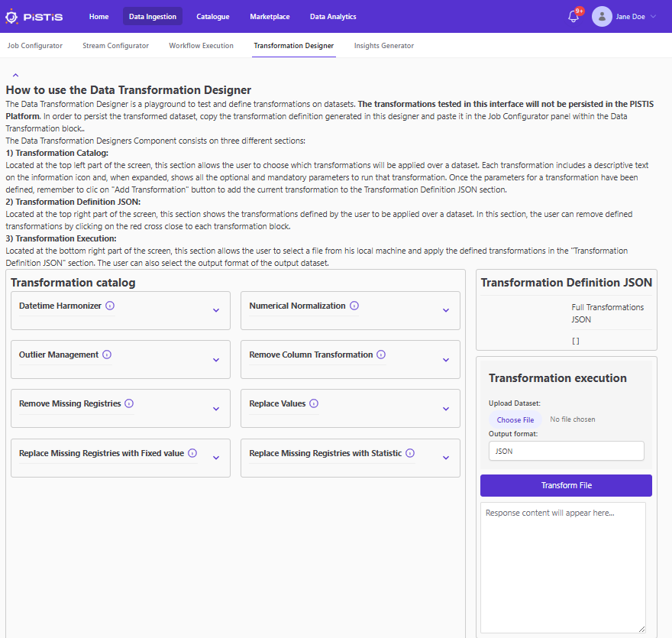Expand the Outlier Management card
The height and width of the screenshot is (638, 672).
point(216,360)
